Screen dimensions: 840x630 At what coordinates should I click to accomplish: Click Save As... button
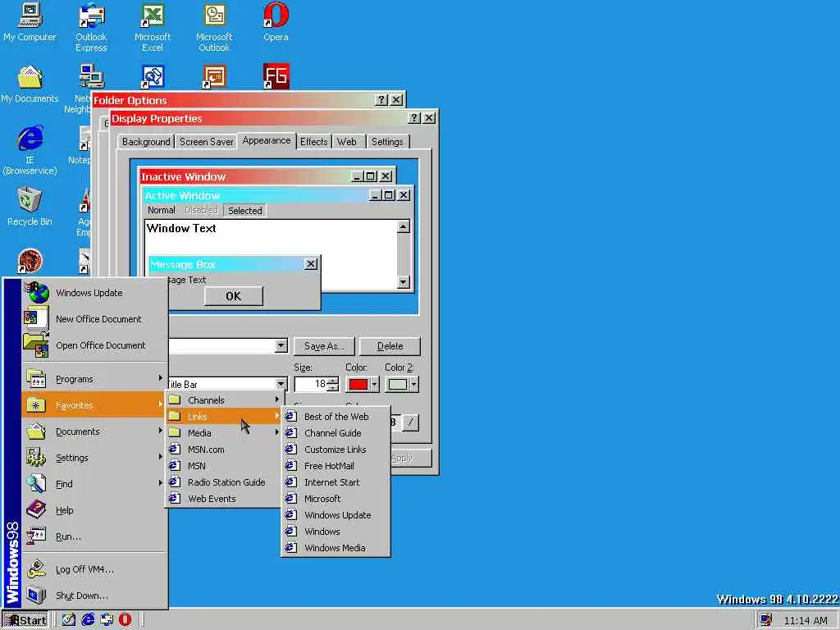point(324,346)
